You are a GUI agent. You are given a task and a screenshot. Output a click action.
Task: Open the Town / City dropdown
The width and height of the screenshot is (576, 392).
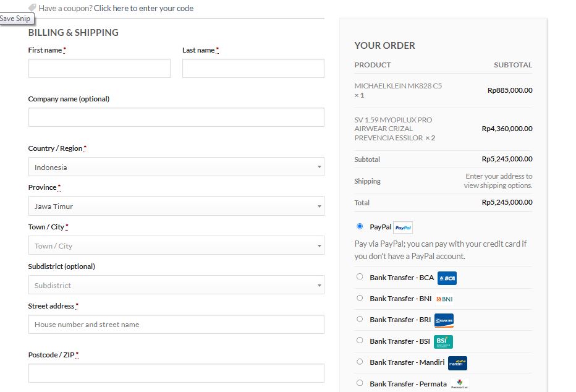coord(176,246)
